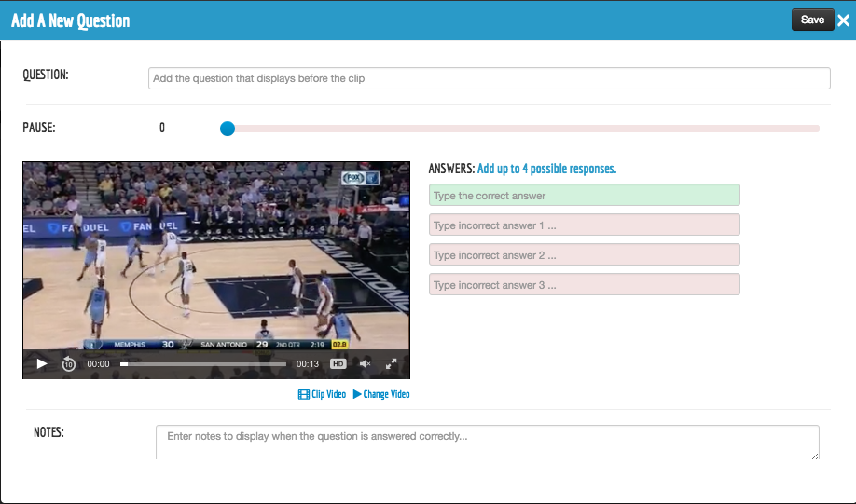Unmute the video audio
Image resolution: width=856 pixels, height=504 pixels.
366,364
